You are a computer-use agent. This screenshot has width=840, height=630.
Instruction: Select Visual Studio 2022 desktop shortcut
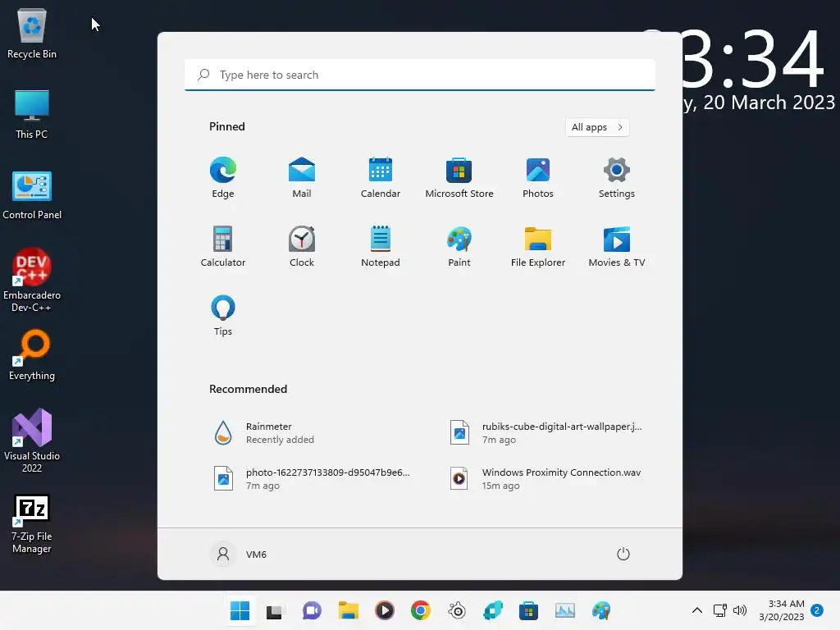[x=32, y=441]
